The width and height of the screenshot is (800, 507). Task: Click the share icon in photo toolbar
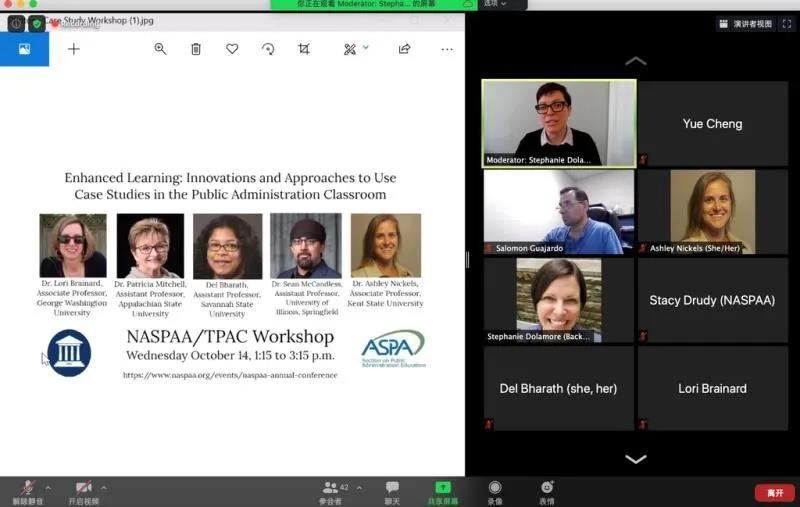[x=404, y=49]
